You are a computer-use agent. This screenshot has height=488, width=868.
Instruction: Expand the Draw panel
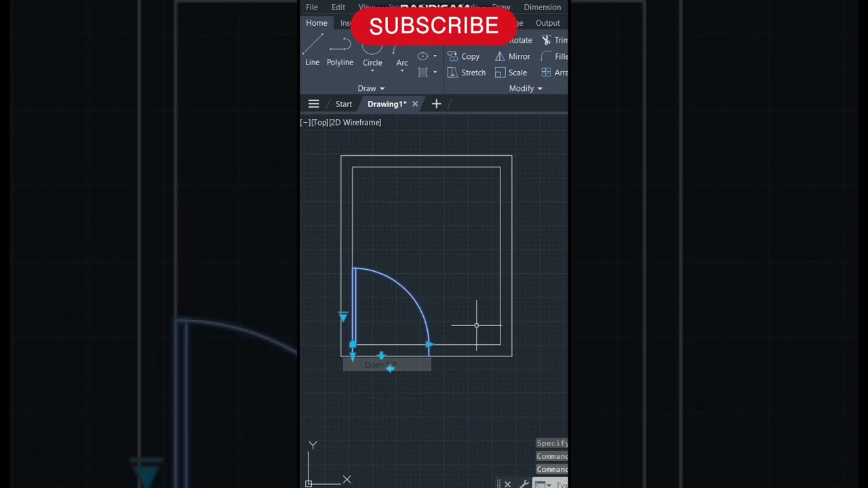coord(371,88)
